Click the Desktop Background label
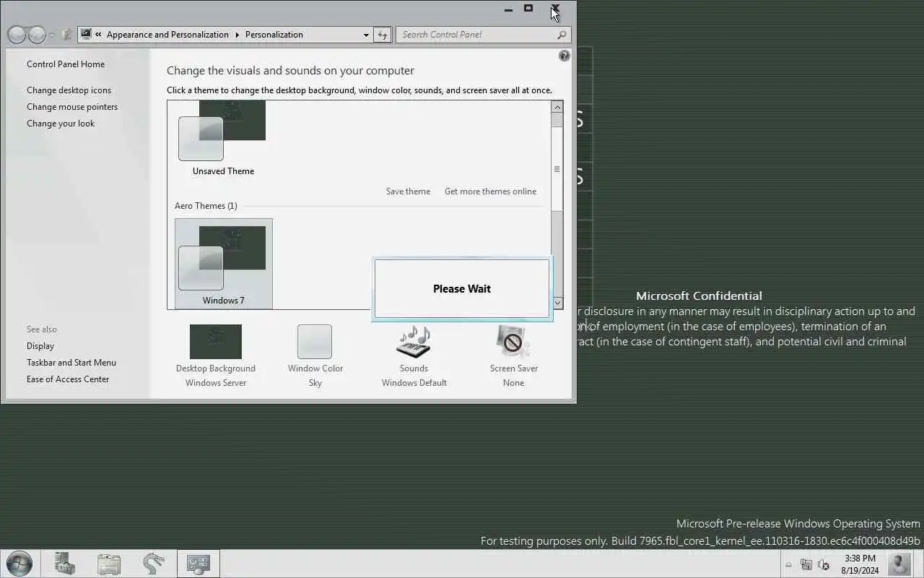 216,368
